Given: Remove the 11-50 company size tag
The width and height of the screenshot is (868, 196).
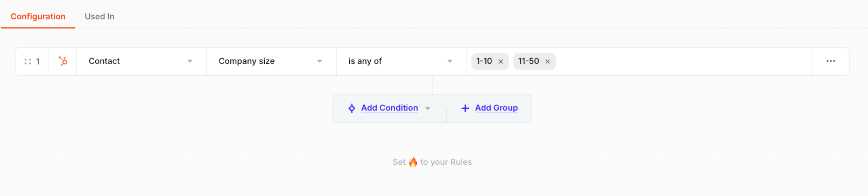Looking at the screenshot, I should 547,62.
